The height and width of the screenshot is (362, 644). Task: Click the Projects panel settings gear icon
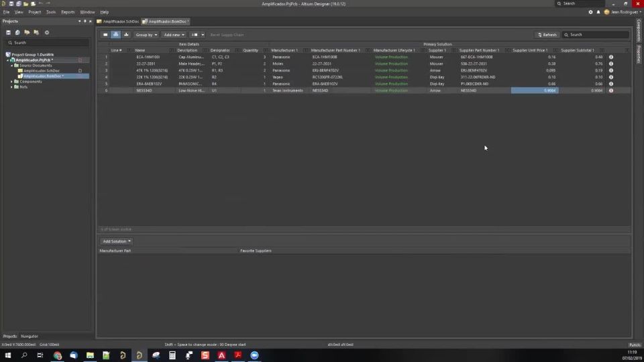[x=47, y=32]
